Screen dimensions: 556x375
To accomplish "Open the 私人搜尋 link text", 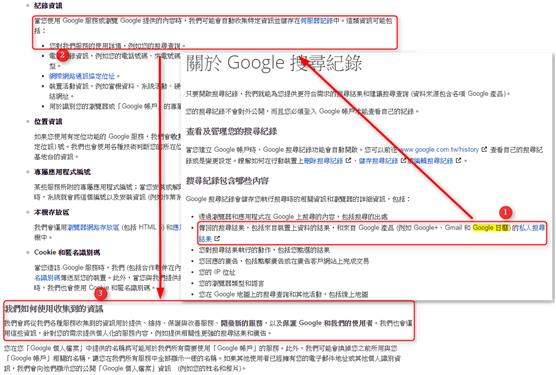I will click(532, 228).
